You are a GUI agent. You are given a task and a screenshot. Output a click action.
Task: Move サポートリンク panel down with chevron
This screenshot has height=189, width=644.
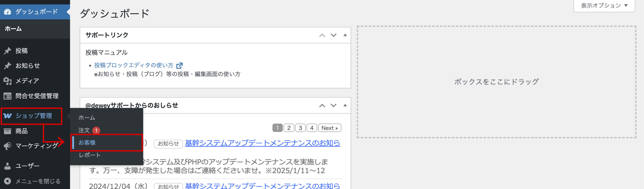(334, 35)
